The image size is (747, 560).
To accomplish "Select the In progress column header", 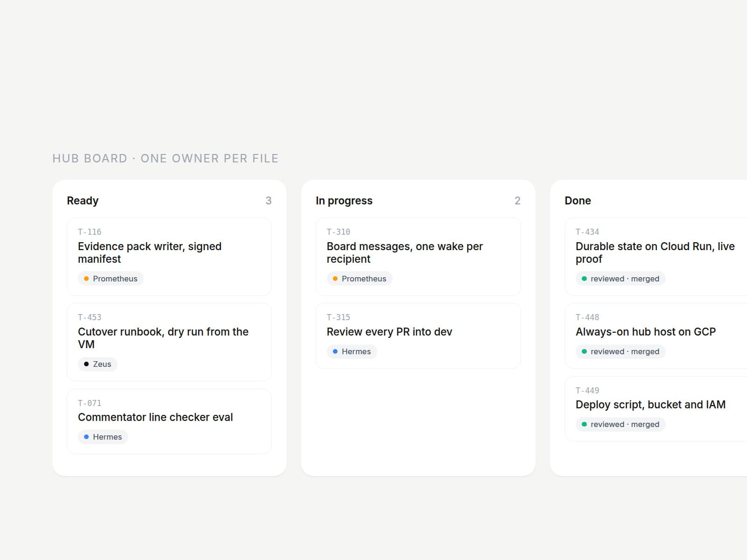I will (344, 201).
